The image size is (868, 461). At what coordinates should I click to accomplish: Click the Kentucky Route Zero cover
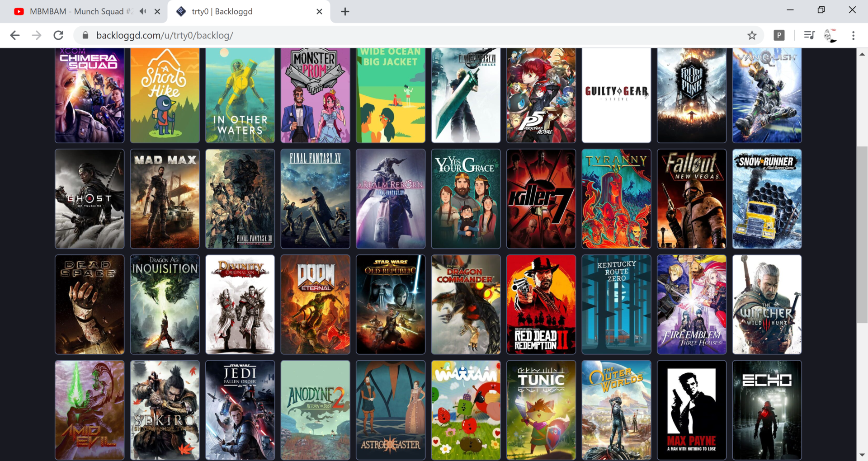616,304
